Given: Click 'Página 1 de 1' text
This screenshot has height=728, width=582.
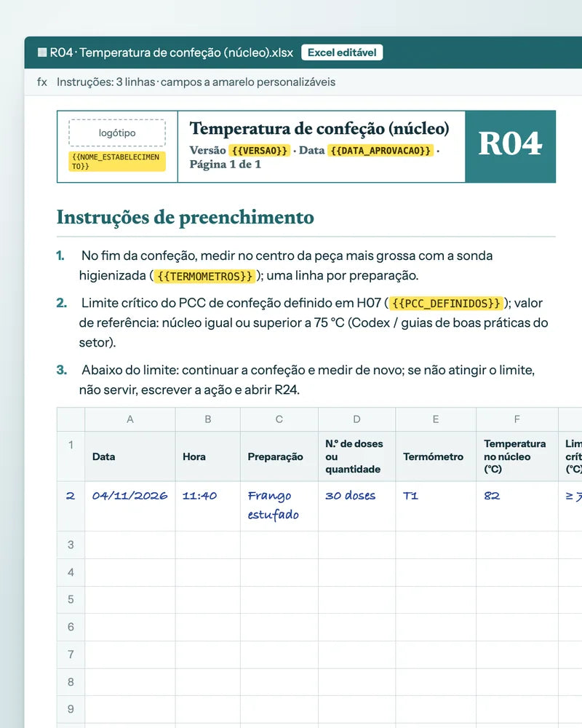Looking at the screenshot, I should point(225,165).
